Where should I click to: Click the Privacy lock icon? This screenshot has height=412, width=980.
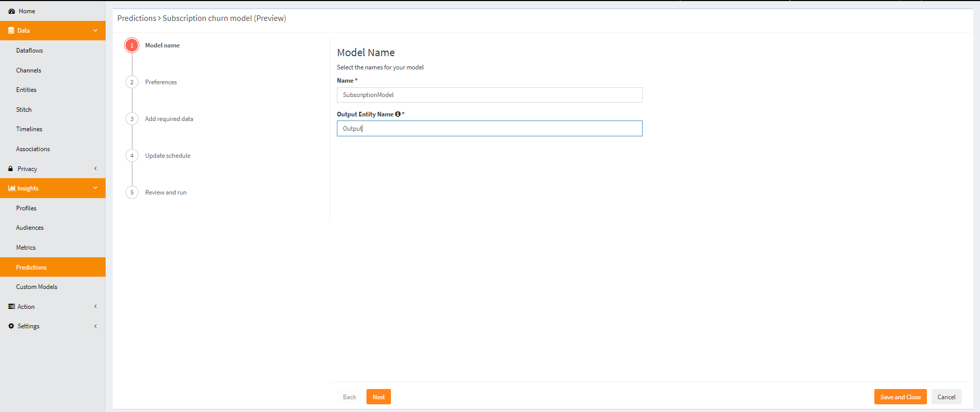[11, 169]
